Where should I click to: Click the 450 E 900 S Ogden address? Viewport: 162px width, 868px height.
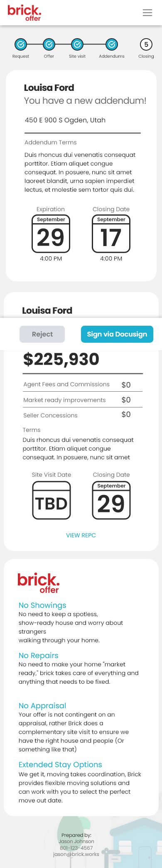coord(65,120)
